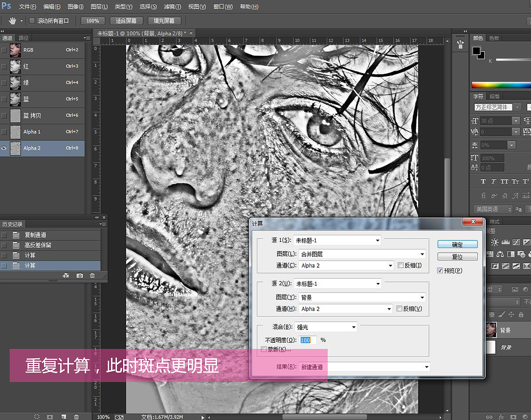531x420 pixels.
Task: Load channel as selection dotted circle icon
Action: pyautogui.click(x=37, y=417)
